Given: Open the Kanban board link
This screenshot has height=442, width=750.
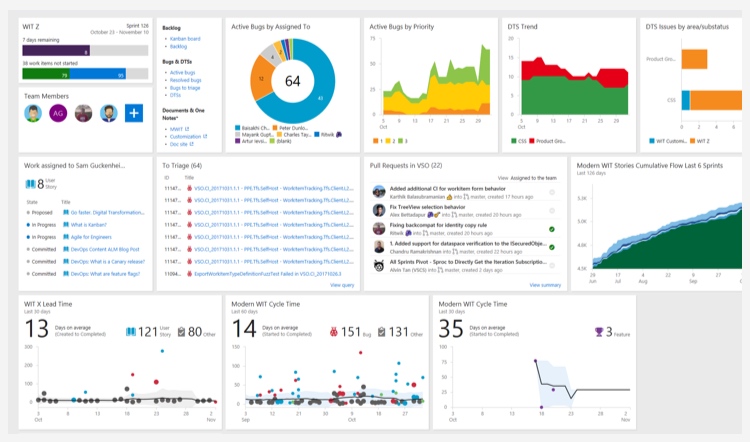Looking at the screenshot, I should (x=185, y=39).
